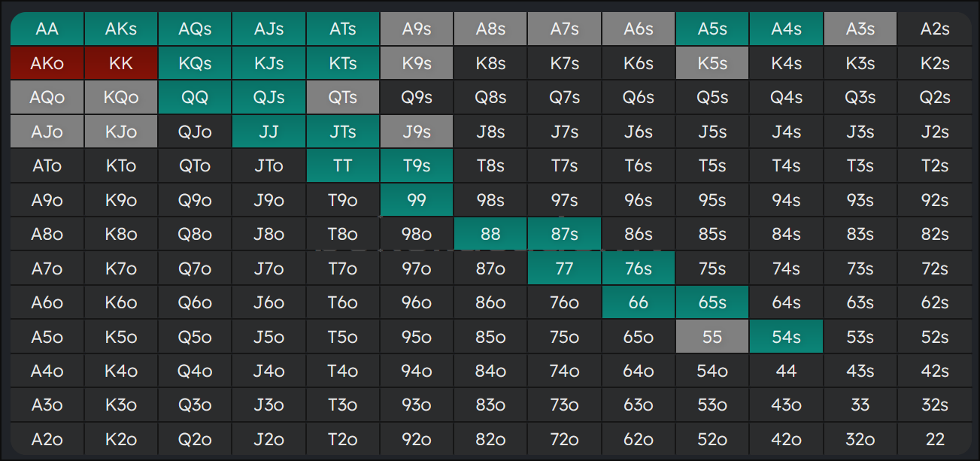Image resolution: width=980 pixels, height=461 pixels.
Task: Select the gray A3s cell
Action: 860,29
